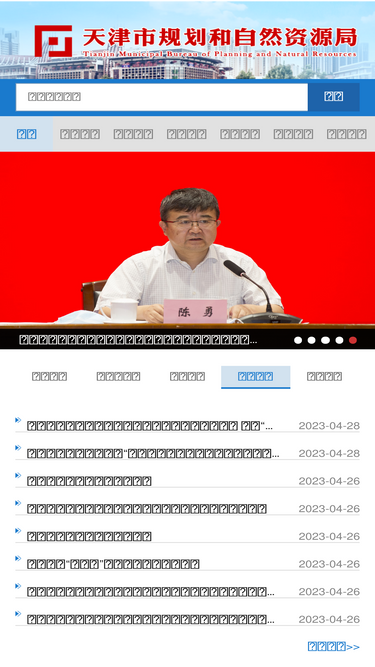Viewport: 375px width, 667px height.
Task: Click the blue arrow bullet beside the last 2023-04-26 headline
Action: tap(18, 614)
